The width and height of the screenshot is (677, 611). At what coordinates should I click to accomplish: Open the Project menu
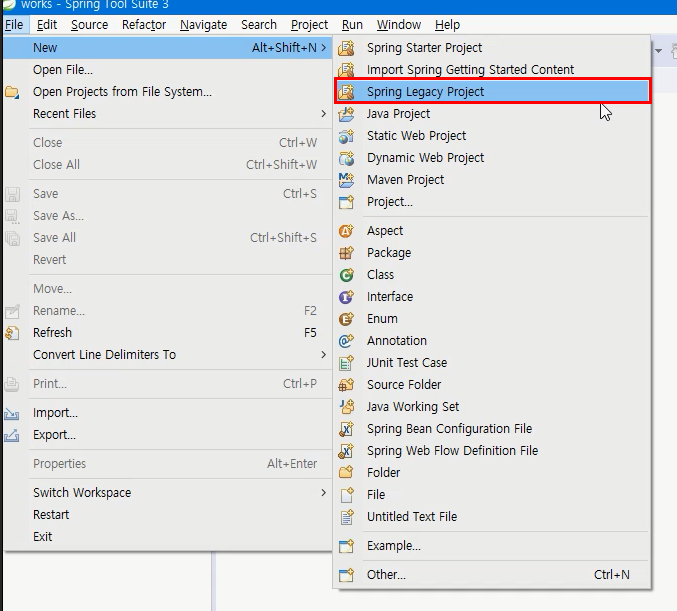click(x=309, y=25)
